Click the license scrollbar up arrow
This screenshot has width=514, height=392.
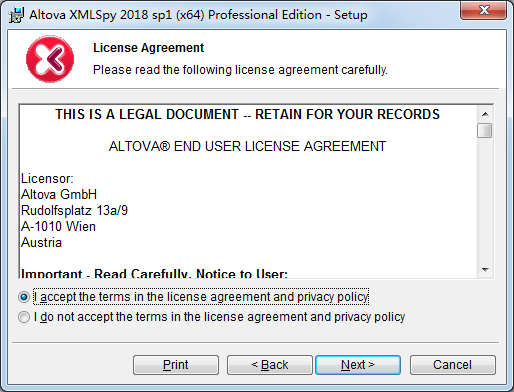485,114
